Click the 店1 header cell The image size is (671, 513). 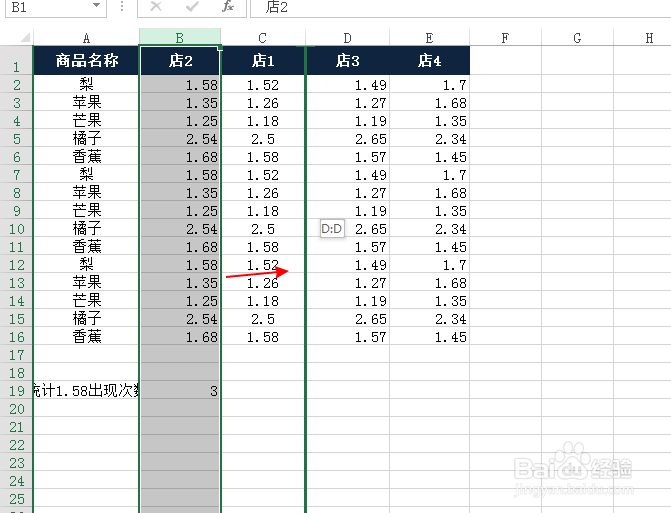pyautogui.click(x=263, y=61)
